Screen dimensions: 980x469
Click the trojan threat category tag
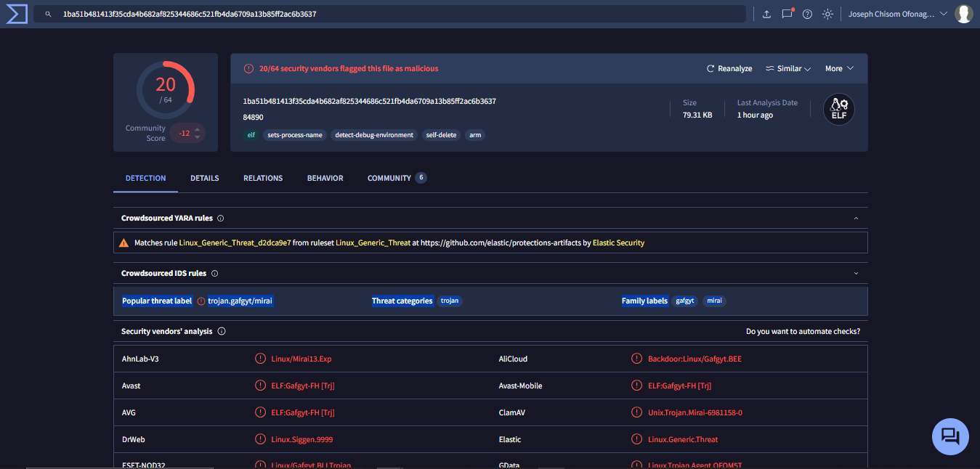[x=450, y=301]
